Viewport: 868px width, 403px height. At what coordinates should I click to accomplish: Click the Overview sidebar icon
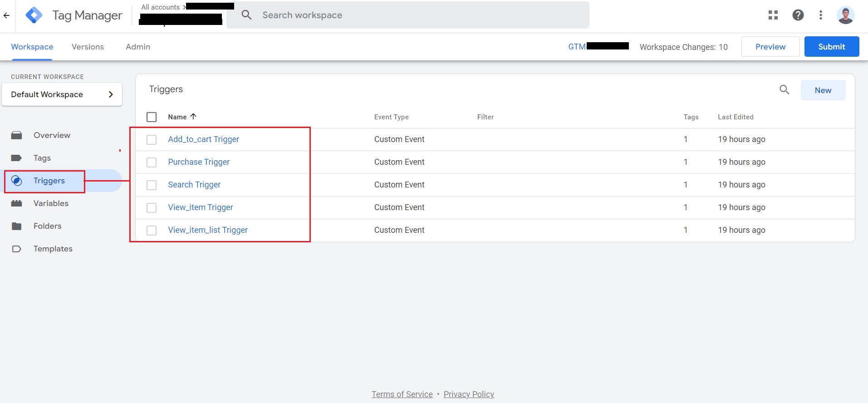tap(17, 135)
